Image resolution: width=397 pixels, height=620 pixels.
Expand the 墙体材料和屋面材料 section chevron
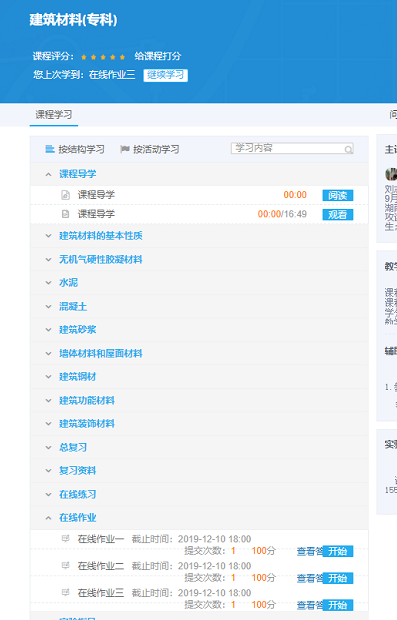[x=49, y=353]
